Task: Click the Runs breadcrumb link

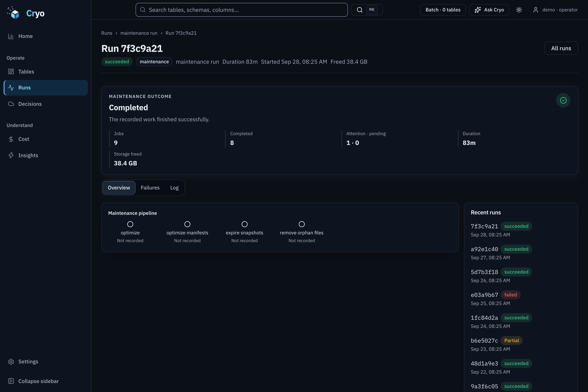Action: pos(107,33)
